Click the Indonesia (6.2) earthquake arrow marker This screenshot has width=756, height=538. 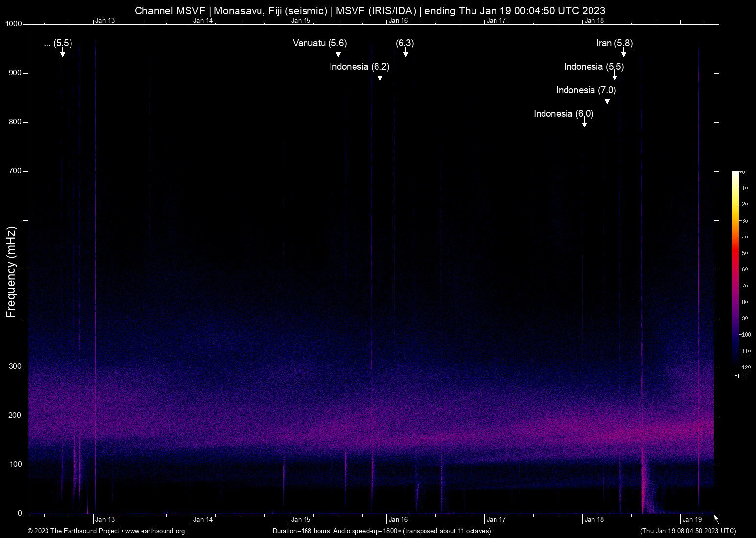click(380, 76)
